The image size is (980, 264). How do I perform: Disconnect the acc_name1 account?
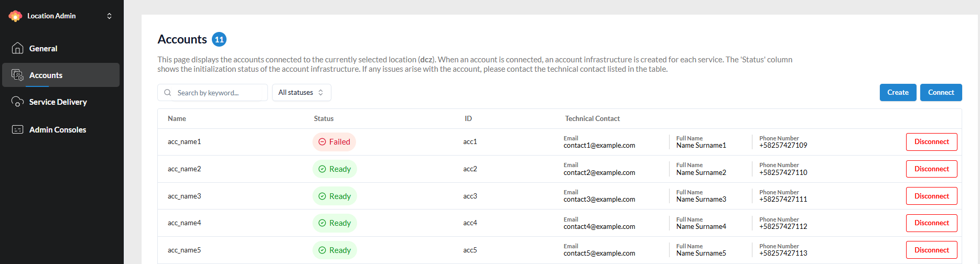tap(931, 142)
